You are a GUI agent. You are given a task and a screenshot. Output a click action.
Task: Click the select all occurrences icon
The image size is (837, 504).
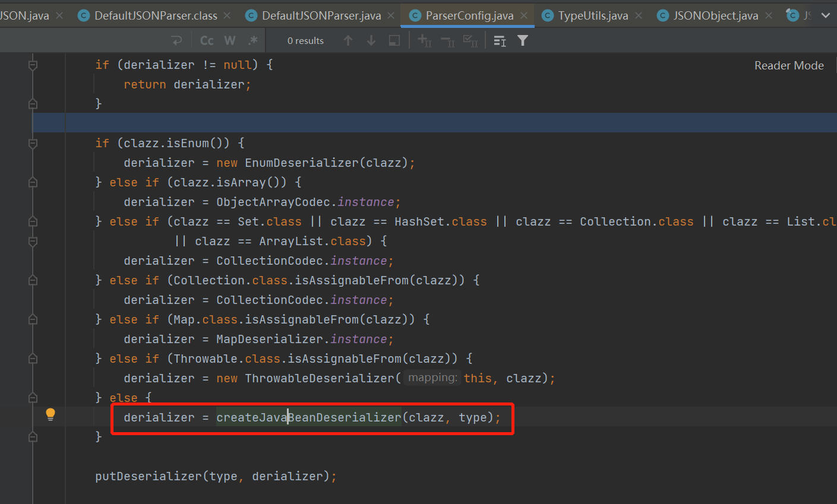[470, 40]
